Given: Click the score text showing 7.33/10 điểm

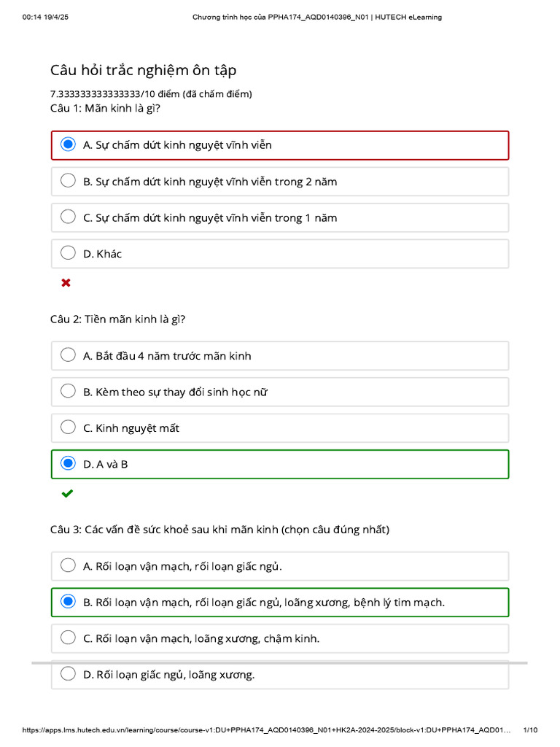Looking at the screenshot, I should (x=151, y=94).
